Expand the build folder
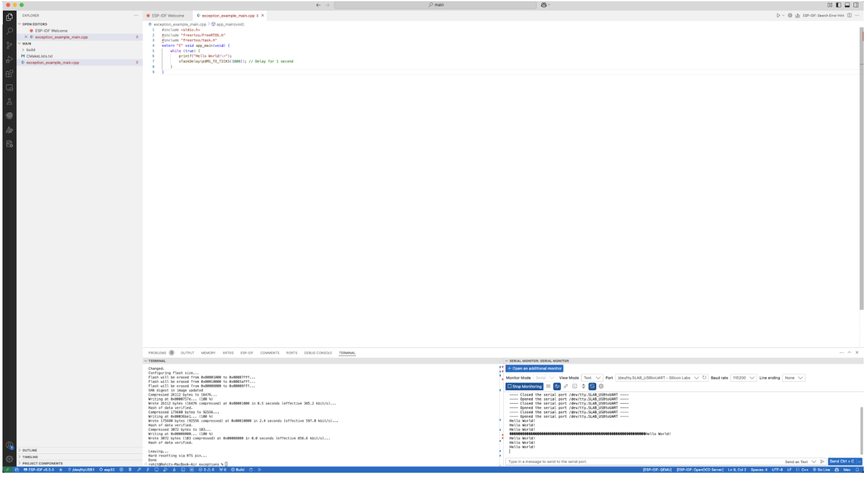Viewport: 868px width, 477px height. tap(31, 50)
